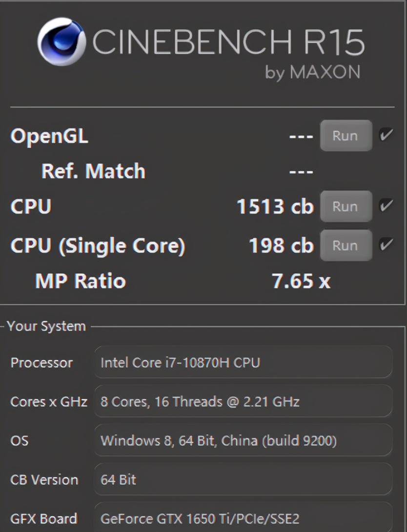
Task: Select the GFX Board field
Action: pos(243,517)
